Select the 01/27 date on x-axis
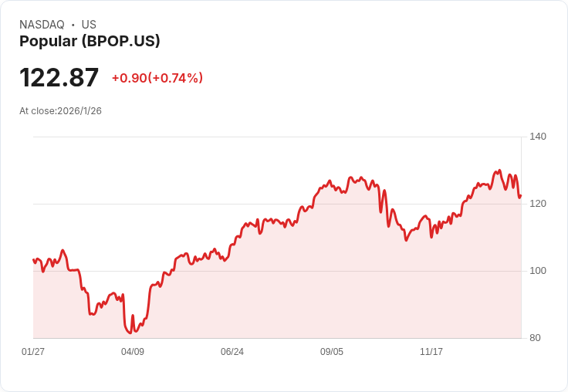Screen dimensions: 568x392 (x=33, y=352)
